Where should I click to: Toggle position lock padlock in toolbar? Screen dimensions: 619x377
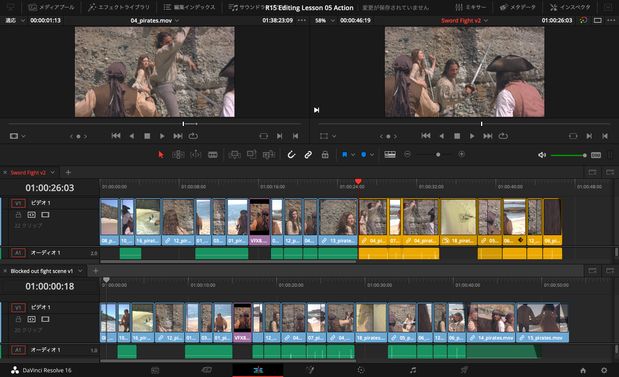[325, 155]
